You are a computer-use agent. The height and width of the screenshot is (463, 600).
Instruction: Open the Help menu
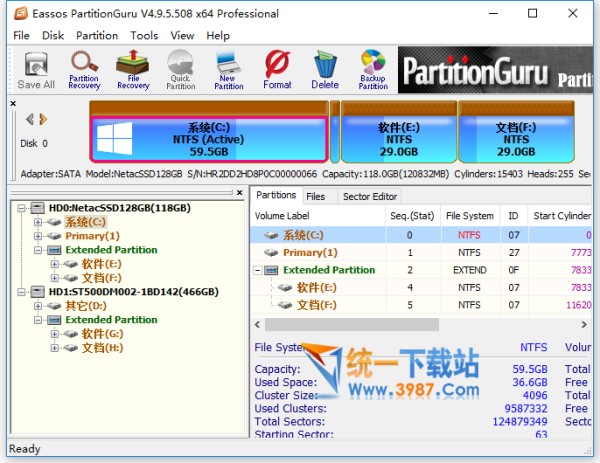218,36
